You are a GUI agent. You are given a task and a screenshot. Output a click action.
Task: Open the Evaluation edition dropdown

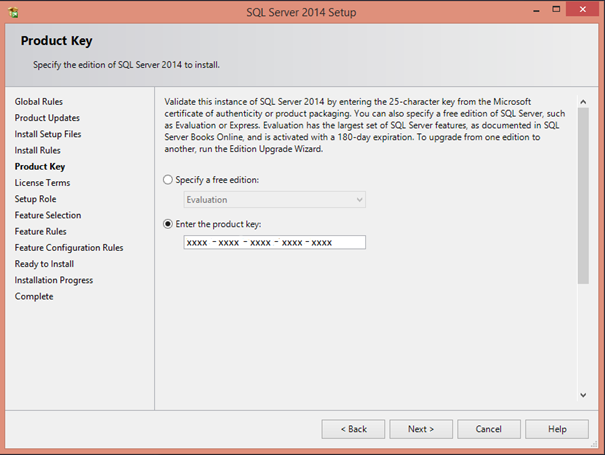(x=274, y=200)
